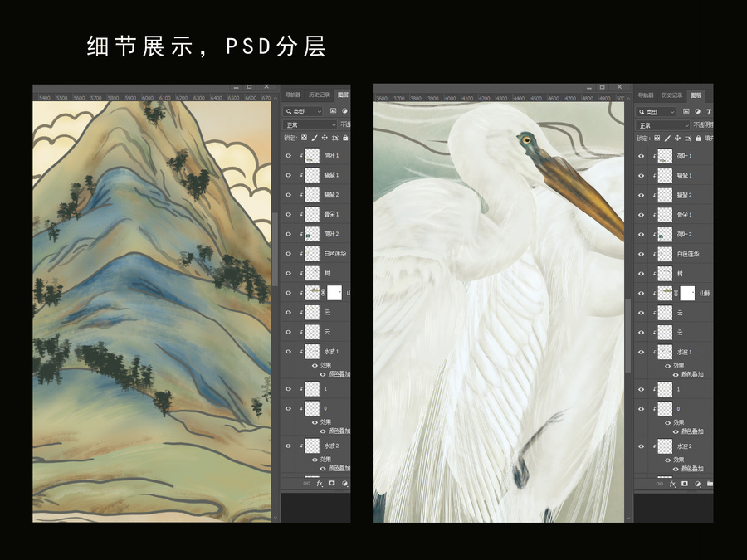Hide 荷叶1 layer in left panel
The height and width of the screenshot is (560, 747).
tap(288, 156)
